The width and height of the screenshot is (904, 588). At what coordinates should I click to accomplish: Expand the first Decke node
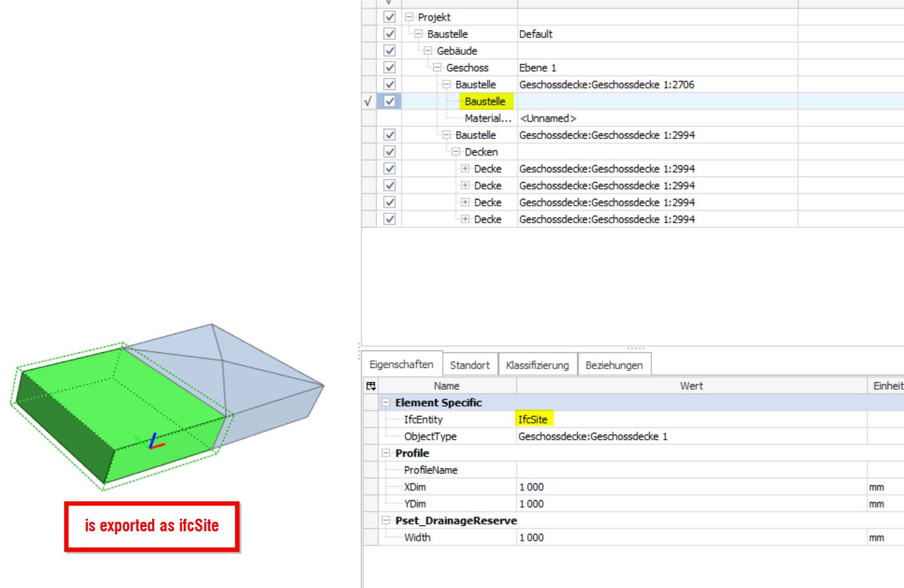(464, 168)
